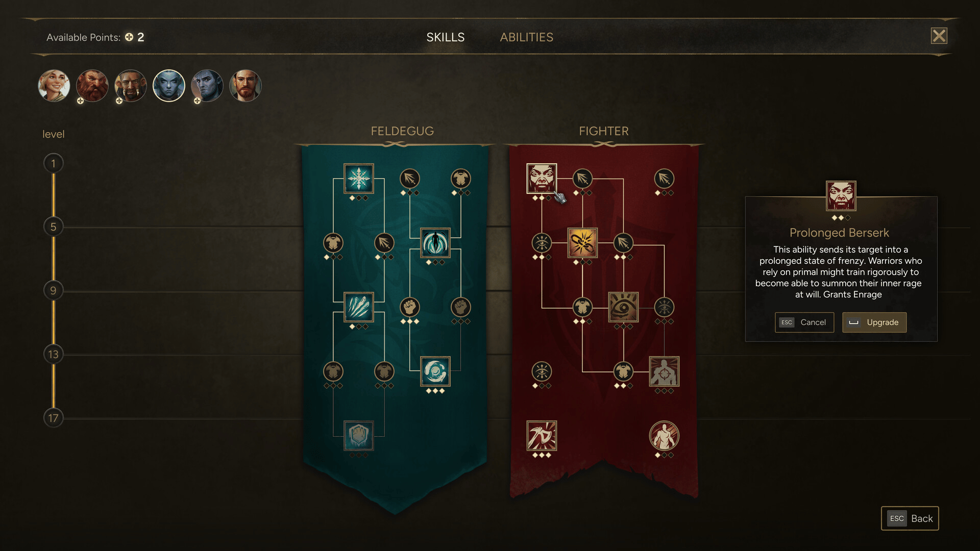Close the skills screen with the X

click(x=939, y=36)
